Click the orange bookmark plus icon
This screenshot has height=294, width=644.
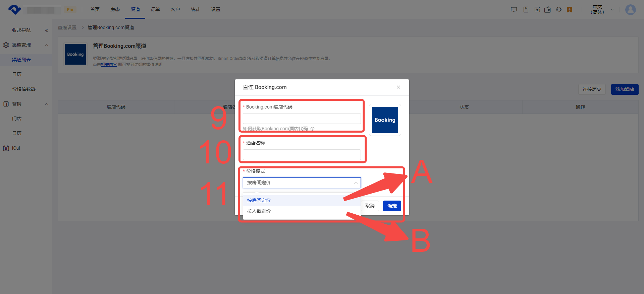[x=570, y=10]
